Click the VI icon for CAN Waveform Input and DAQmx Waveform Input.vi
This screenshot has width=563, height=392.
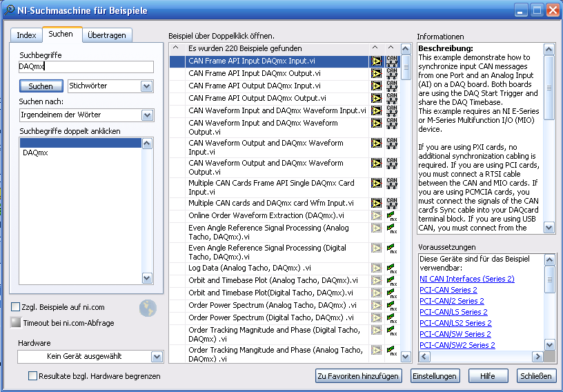pyautogui.click(x=376, y=110)
